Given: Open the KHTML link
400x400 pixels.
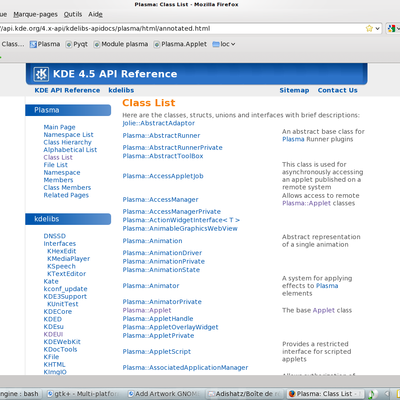Looking at the screenshot, I should point(54,365).
